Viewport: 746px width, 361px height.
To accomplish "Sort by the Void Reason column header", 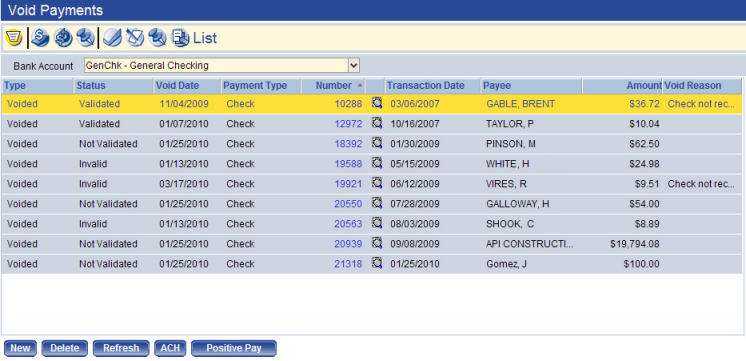I will (x=702, y=86).
